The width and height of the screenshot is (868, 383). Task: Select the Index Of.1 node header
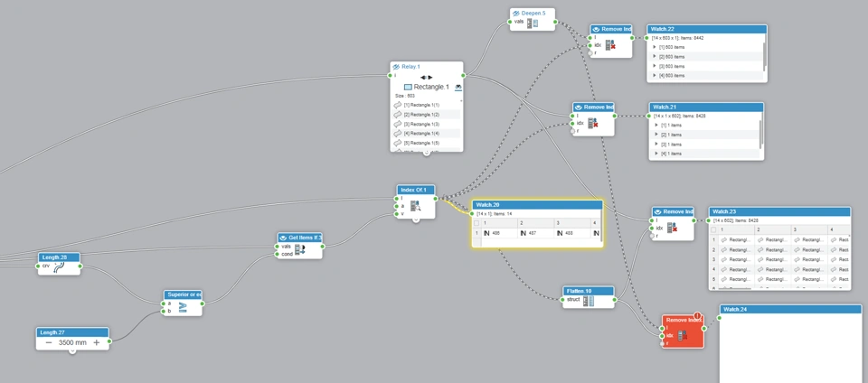pyautogui.click(x=416, y=190)
